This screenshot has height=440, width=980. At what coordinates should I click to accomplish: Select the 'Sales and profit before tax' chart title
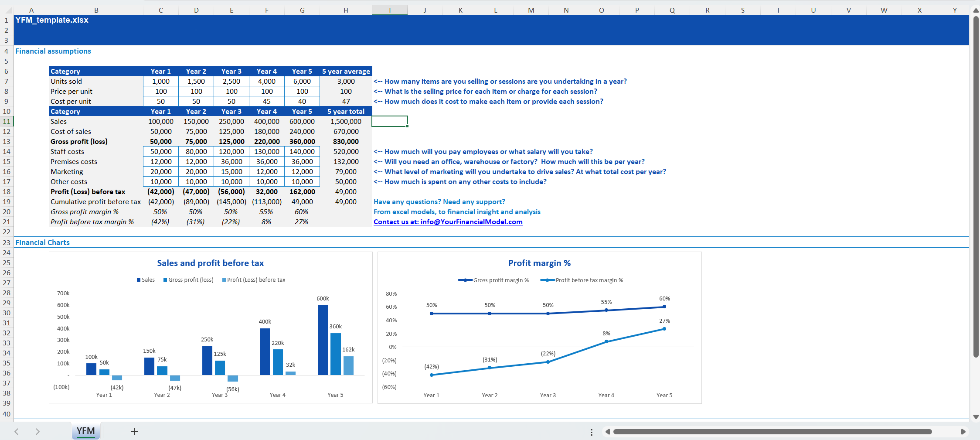pos(210,263)
